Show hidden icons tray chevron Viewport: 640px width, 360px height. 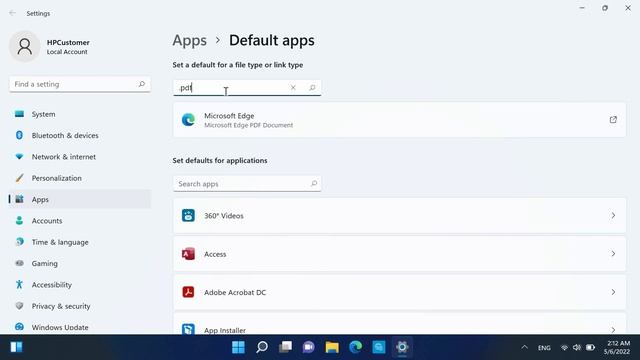point(524,347)
